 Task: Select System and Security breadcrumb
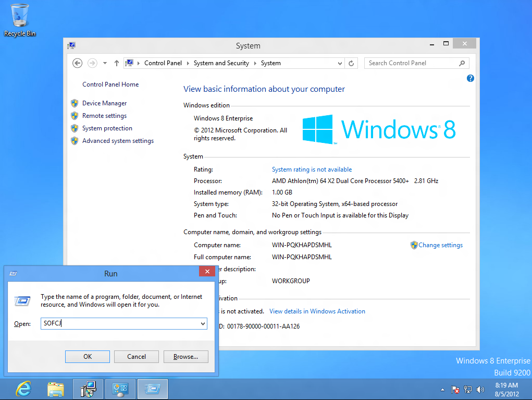click(x=221, y=63)
